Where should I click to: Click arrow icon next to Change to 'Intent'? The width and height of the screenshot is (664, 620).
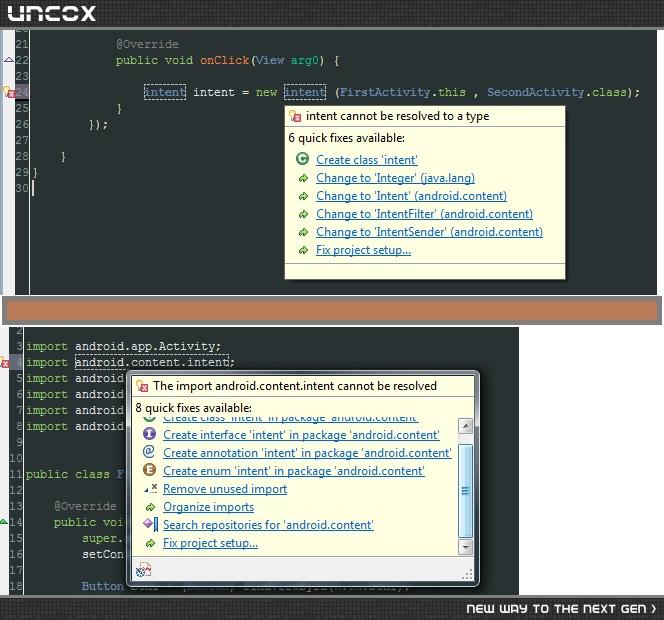(303, 197)
